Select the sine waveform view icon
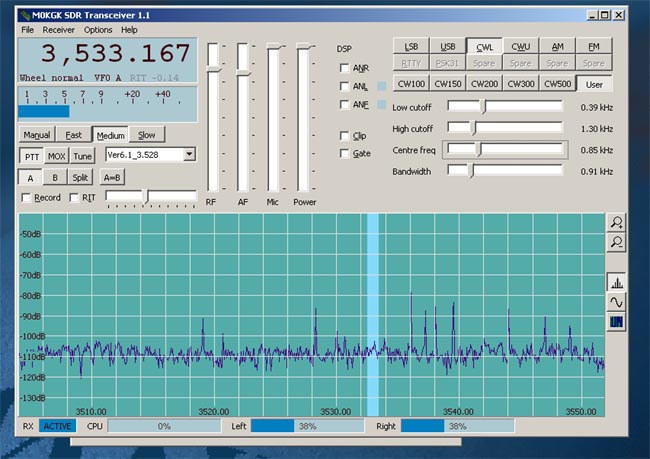Screen dimensions: 650x459 (617, 301)
